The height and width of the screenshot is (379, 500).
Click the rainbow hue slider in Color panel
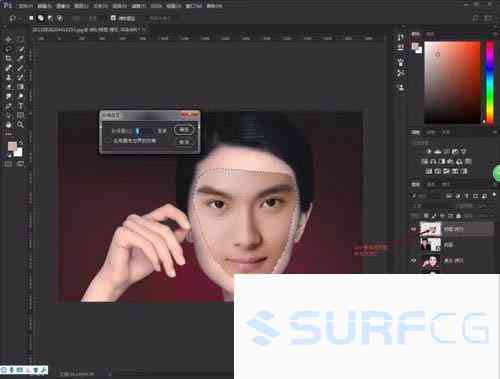[x=490, y=82]
